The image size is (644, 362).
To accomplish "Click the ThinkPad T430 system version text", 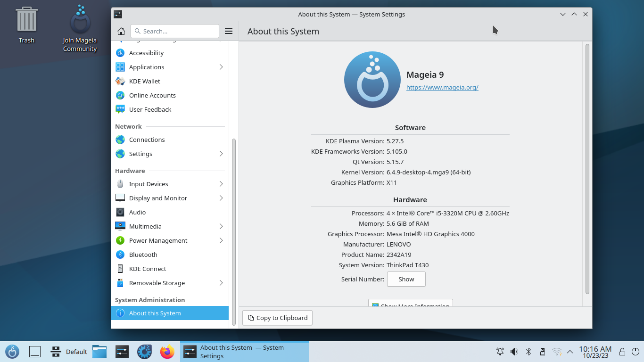I will (x=407, y=265).
